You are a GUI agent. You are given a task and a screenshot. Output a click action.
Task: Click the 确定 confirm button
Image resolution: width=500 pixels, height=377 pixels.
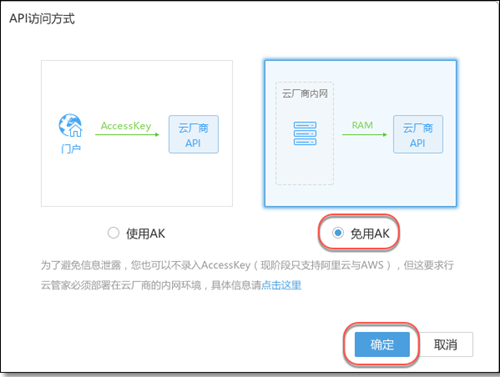click(382, 344)
